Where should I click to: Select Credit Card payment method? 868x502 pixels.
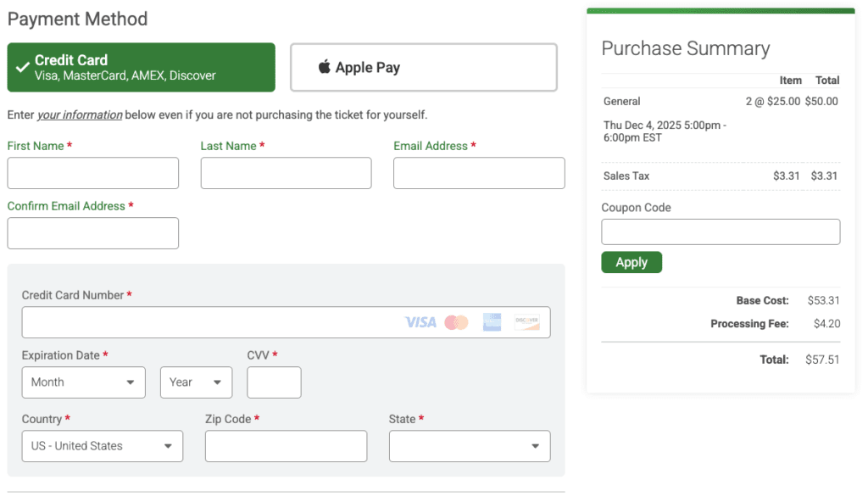coord(141,68)
